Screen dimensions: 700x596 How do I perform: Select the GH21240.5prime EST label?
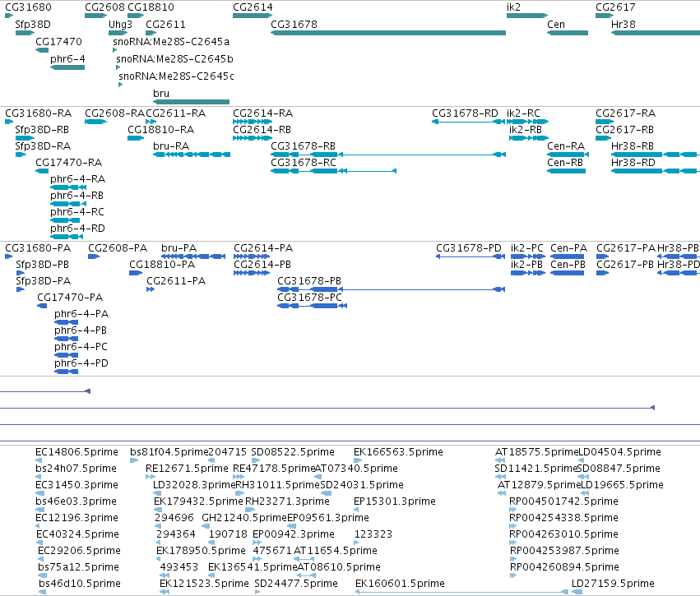(244, 519)
